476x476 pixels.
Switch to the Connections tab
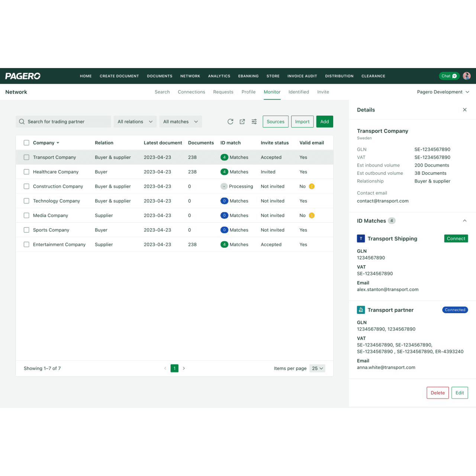coord(192,92)
